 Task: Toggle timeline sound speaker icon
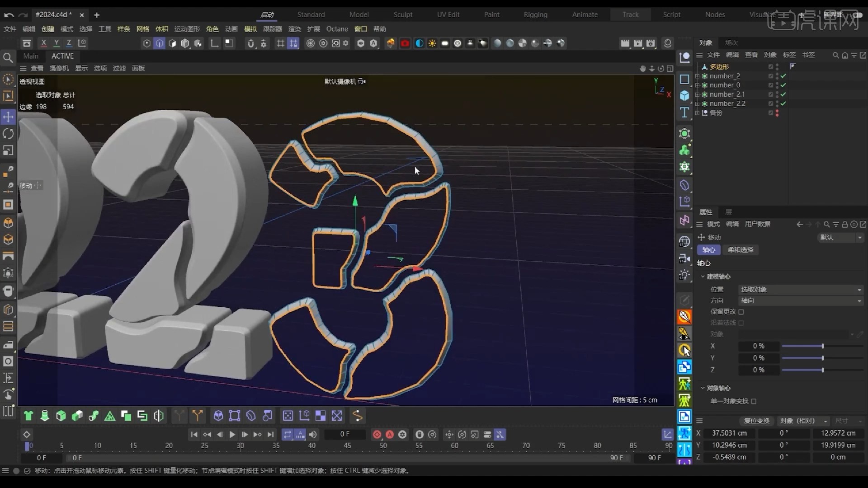coord(313,435)
